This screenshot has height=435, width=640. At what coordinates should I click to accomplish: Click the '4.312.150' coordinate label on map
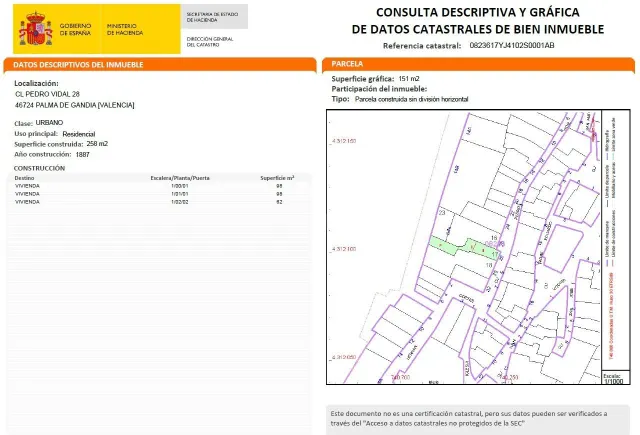pyautogui.click(x=344, y=141)
